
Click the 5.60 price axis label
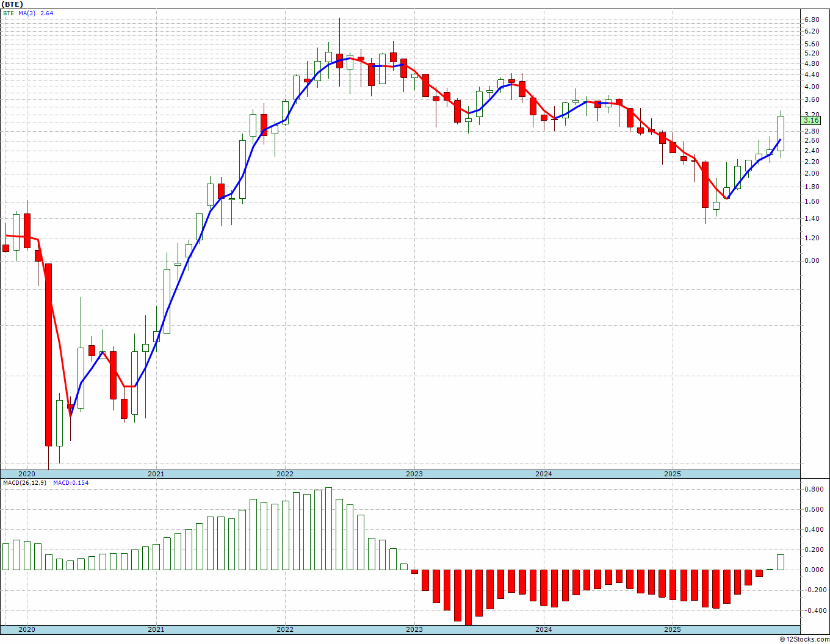tap(811, 44)
